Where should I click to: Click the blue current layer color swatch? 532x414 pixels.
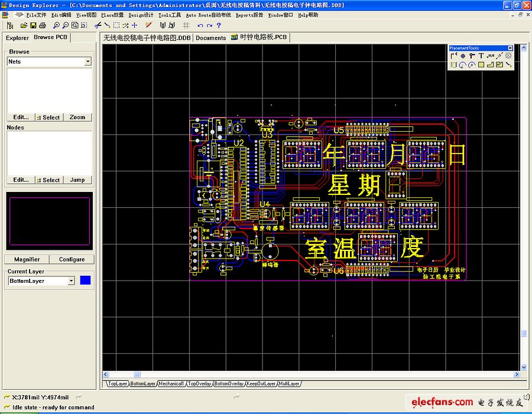pos(86,281)
